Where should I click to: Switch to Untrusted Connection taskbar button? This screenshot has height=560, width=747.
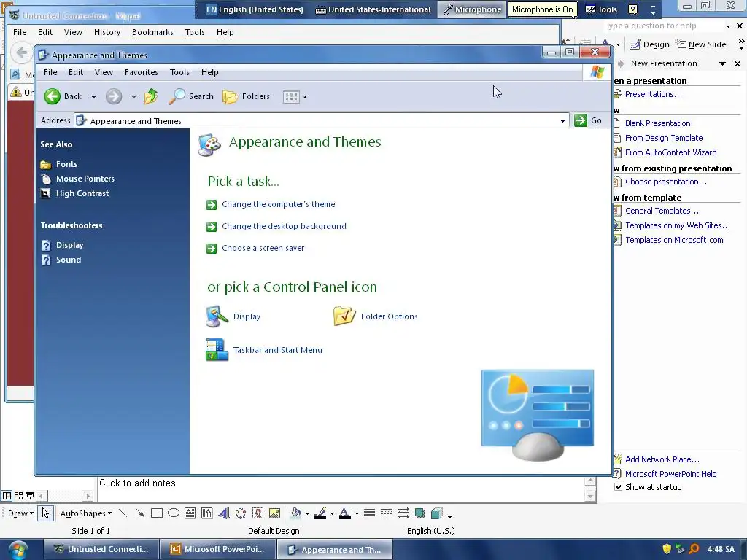point(102,550)
